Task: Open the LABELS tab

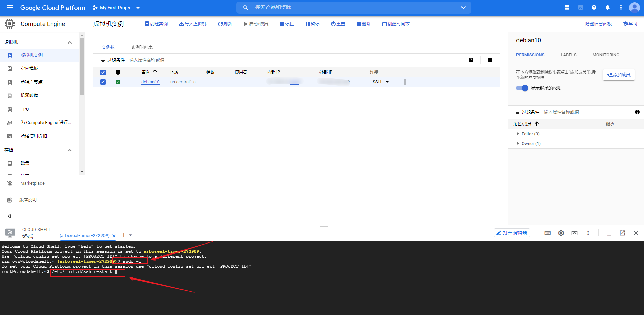Action: (x=568, y=55)
